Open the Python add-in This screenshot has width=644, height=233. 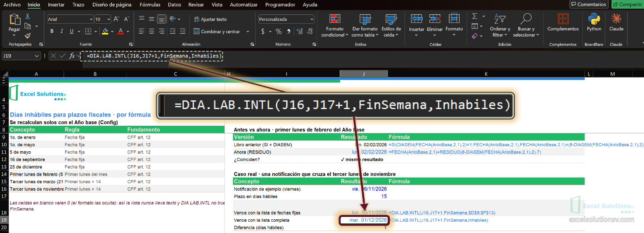[594, 22]
